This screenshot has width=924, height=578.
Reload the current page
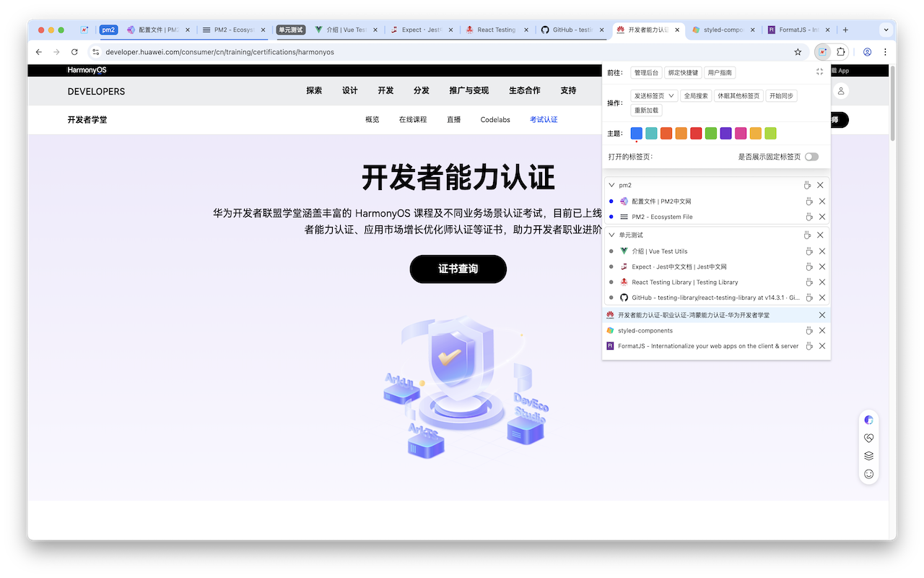[74, 52]
